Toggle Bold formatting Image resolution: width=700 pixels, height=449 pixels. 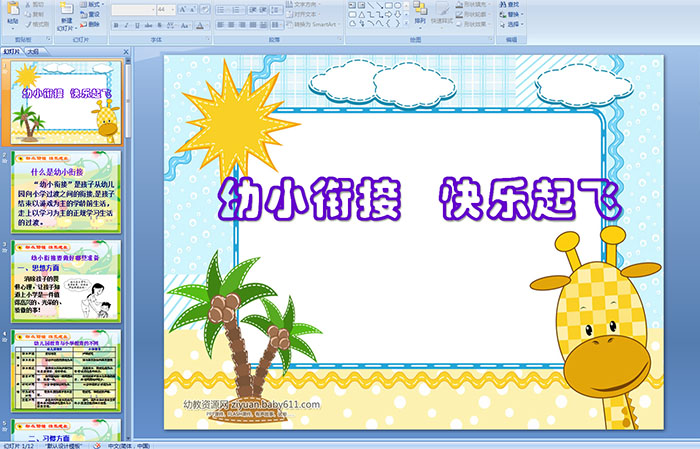116,25
